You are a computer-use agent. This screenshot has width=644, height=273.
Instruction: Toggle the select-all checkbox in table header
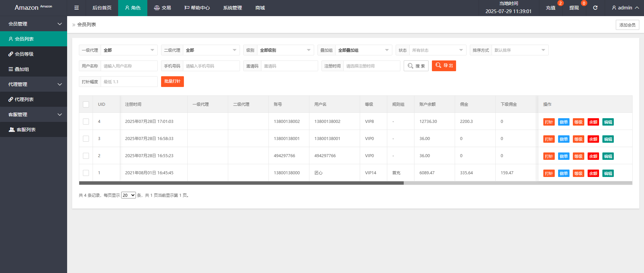coord(86,104)
